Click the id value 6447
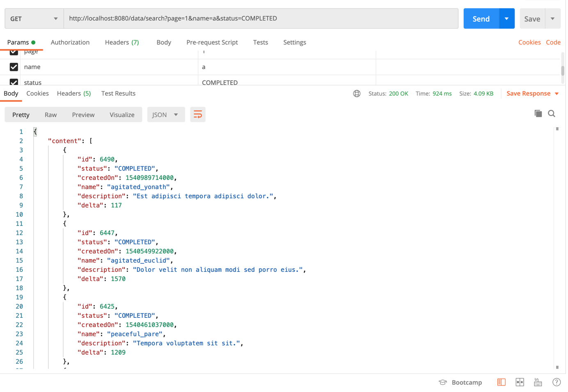Screen dimensions: 568x392 pyautogui.click(x=107, y=233)
